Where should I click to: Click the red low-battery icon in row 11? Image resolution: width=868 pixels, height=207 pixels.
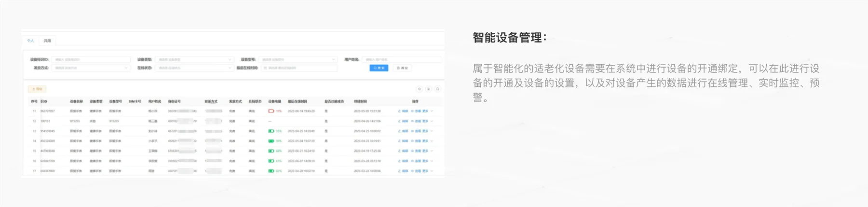pos(271,111)
